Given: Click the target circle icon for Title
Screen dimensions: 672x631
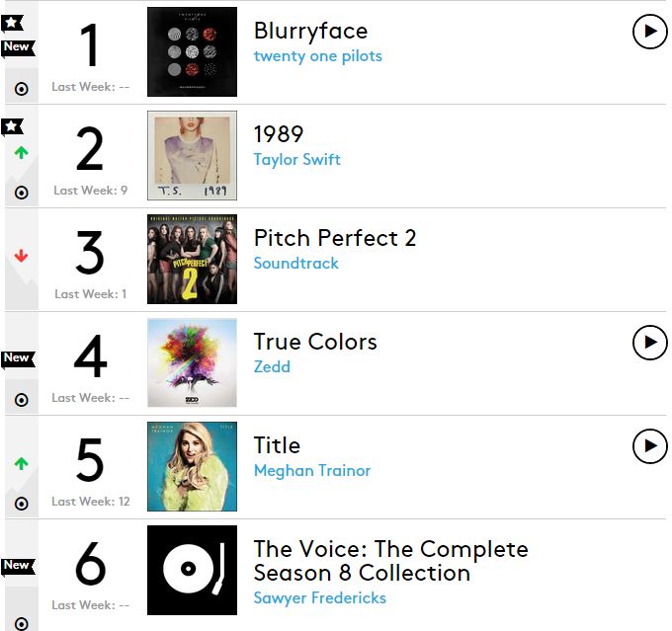Looking at the screenshot, I should click(21, 504).
